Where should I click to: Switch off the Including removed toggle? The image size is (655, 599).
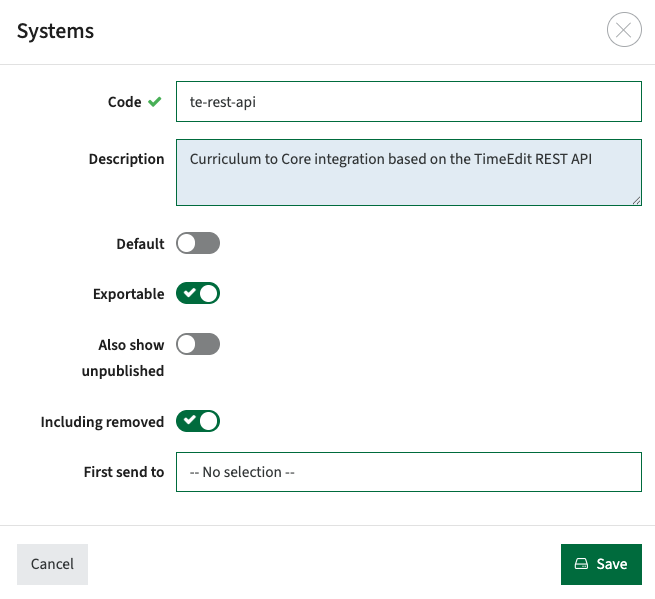pyautogui.click(x=198, y=421)
